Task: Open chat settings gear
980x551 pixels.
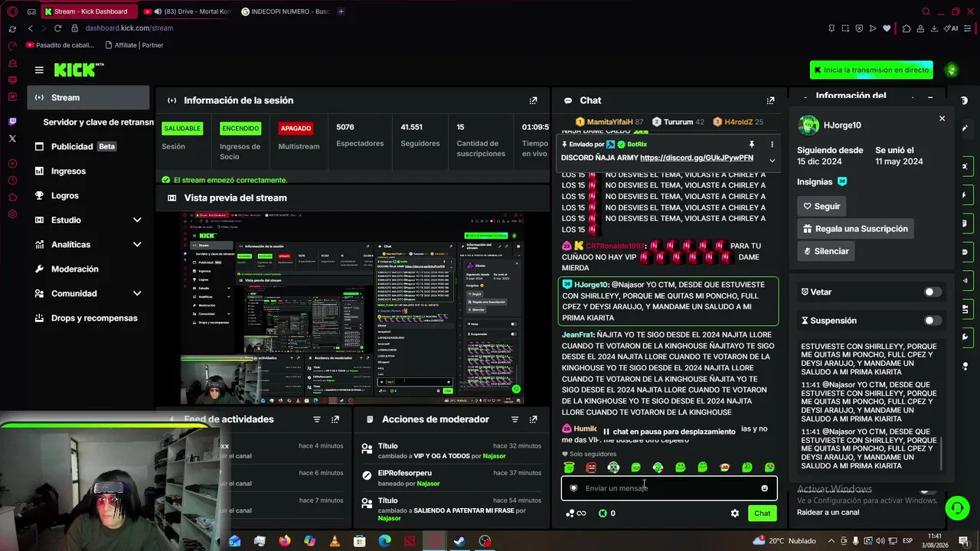Action: tap(735, 514)
